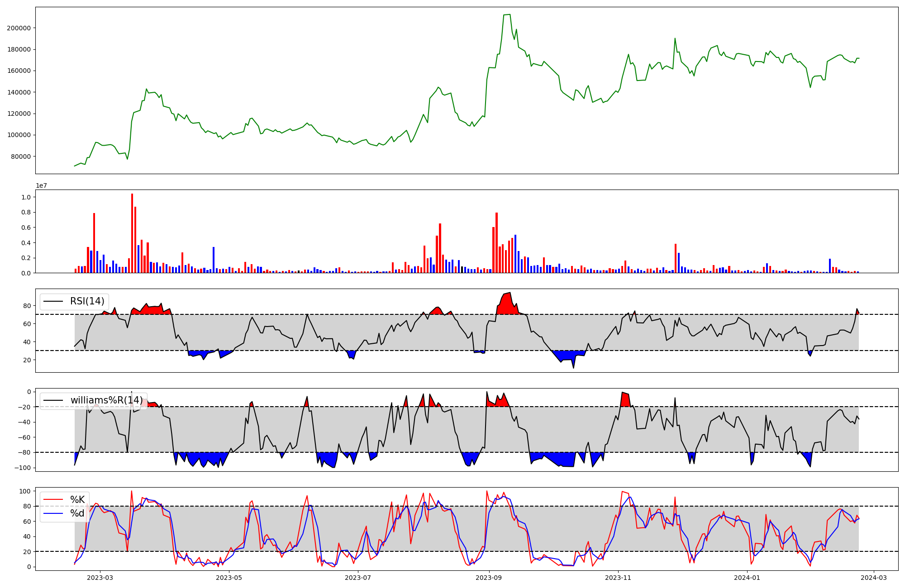Click the tallest red volume bar

[132, 233]
